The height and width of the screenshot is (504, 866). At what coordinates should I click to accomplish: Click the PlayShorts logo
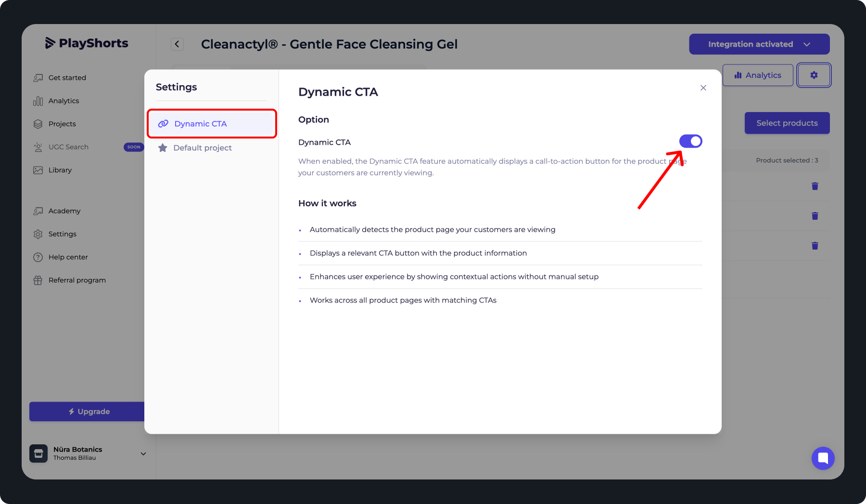87,43
